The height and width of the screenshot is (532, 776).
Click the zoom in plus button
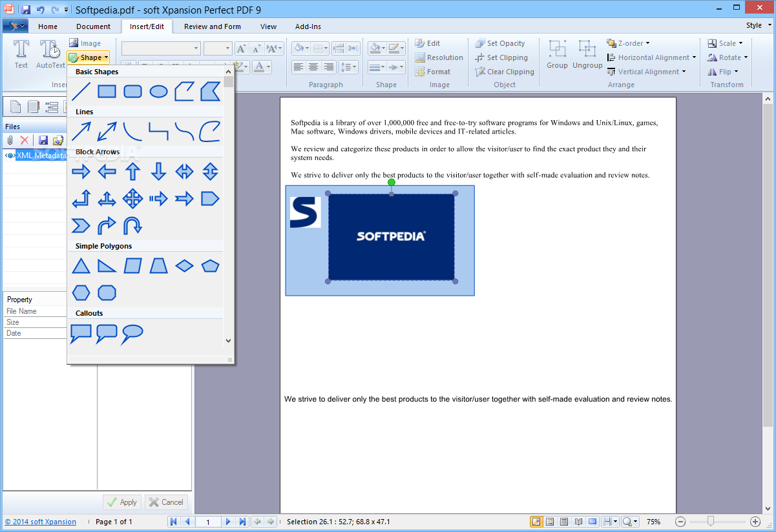755,522
